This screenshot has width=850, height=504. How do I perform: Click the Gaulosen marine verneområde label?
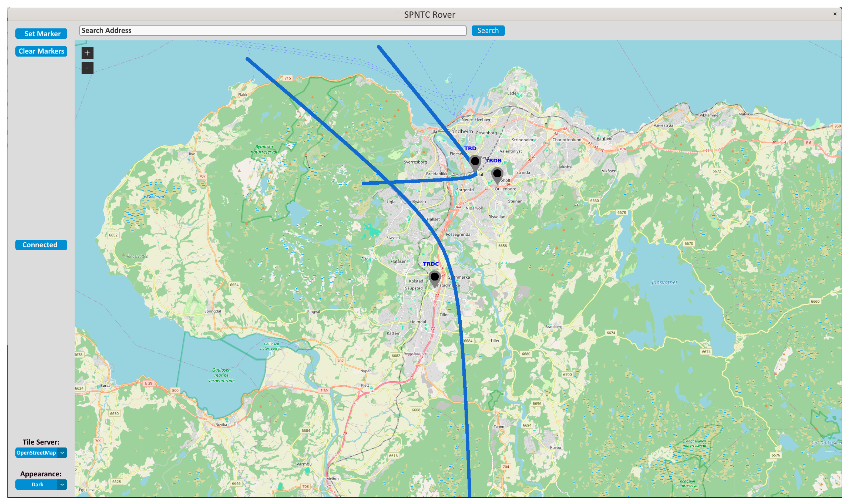coord(221,375)
